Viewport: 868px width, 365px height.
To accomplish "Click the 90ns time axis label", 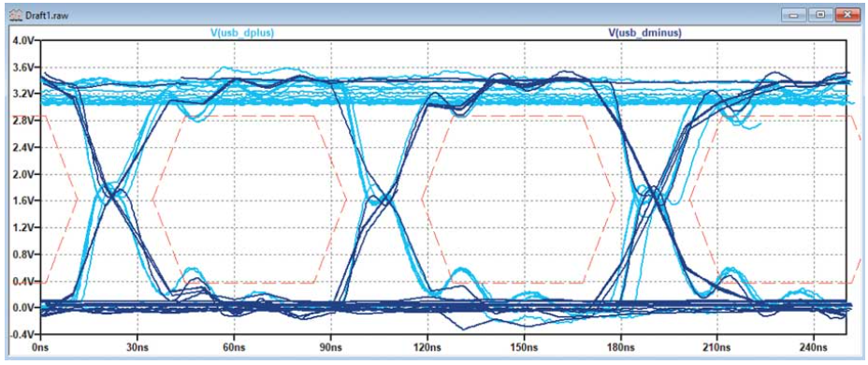I will 331,348.
